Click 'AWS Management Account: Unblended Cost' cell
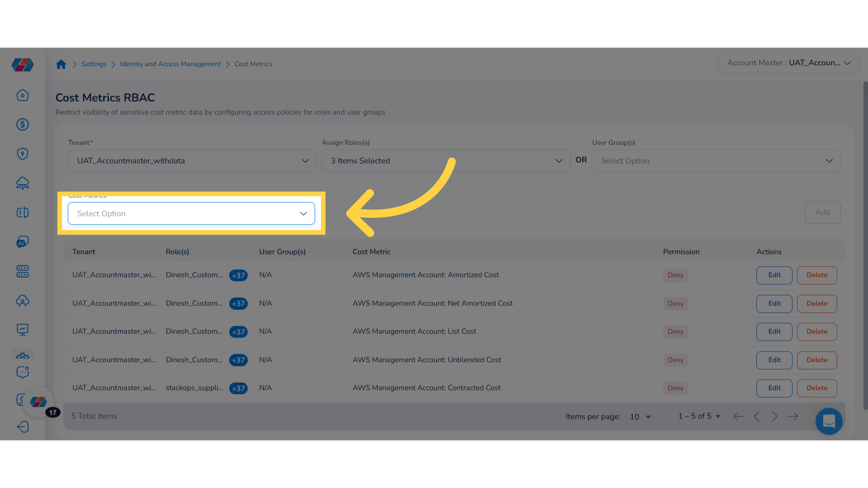This screenshot has width=868, height=488. [x=427, y=360]
